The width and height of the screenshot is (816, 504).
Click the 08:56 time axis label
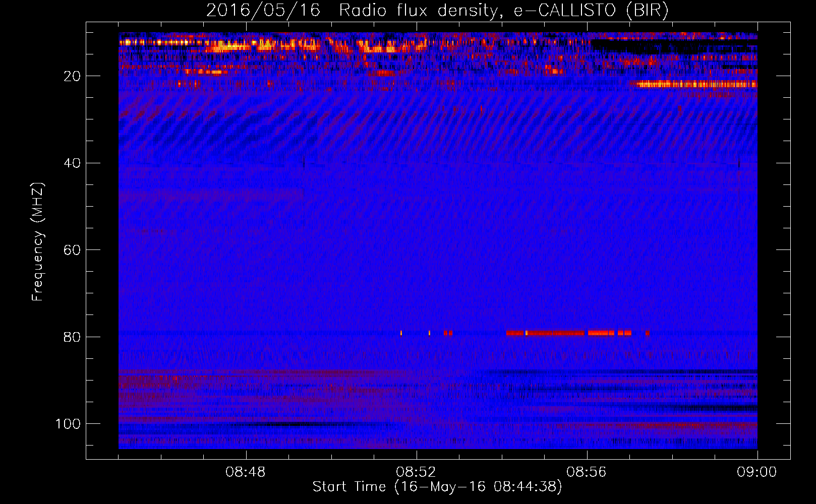pyautogui.click(x=587, y=472)
